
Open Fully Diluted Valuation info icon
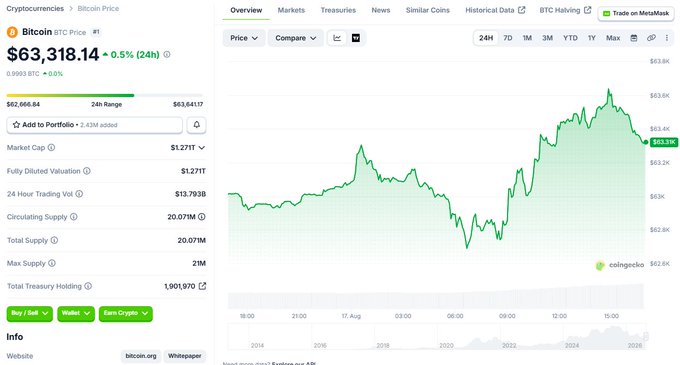coord(87,171)
